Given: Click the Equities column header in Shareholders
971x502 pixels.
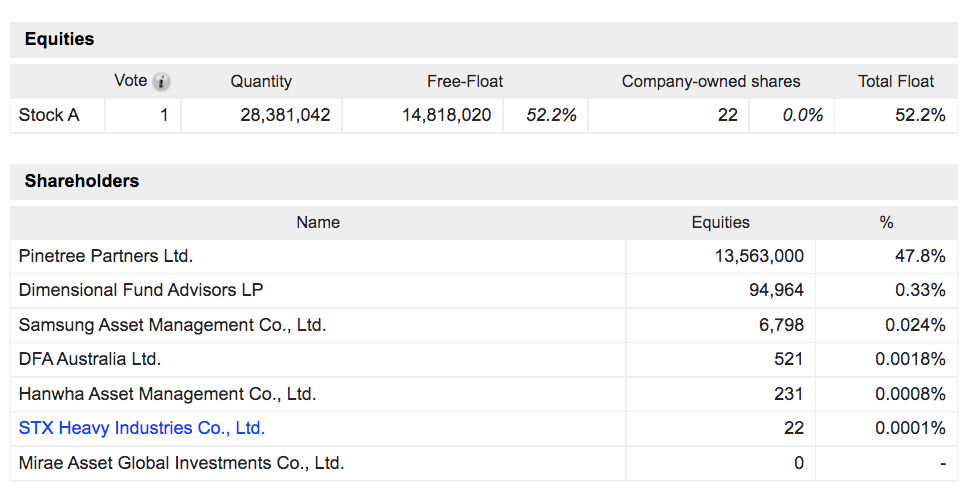Looking at the screenshot, I should 720,223.
